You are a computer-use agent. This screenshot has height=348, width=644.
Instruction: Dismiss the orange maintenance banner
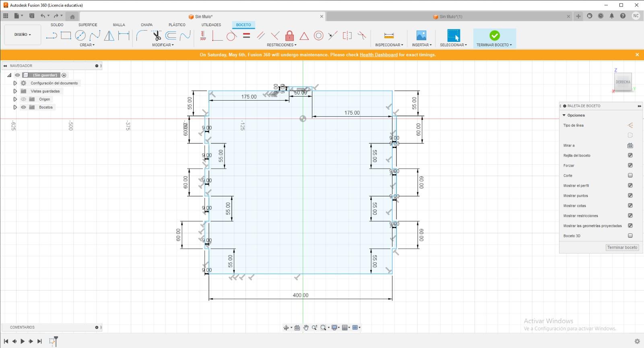pyautogui.click(x=637, y=55)
